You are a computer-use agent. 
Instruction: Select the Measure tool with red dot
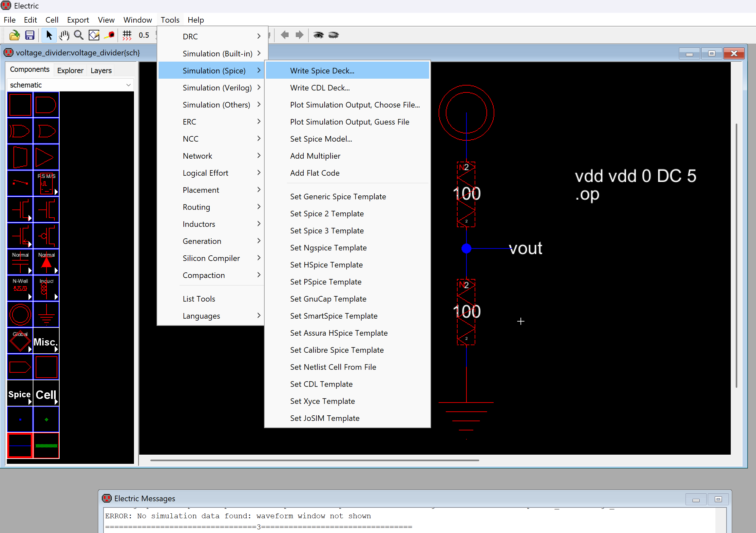(x=109, y=35)
